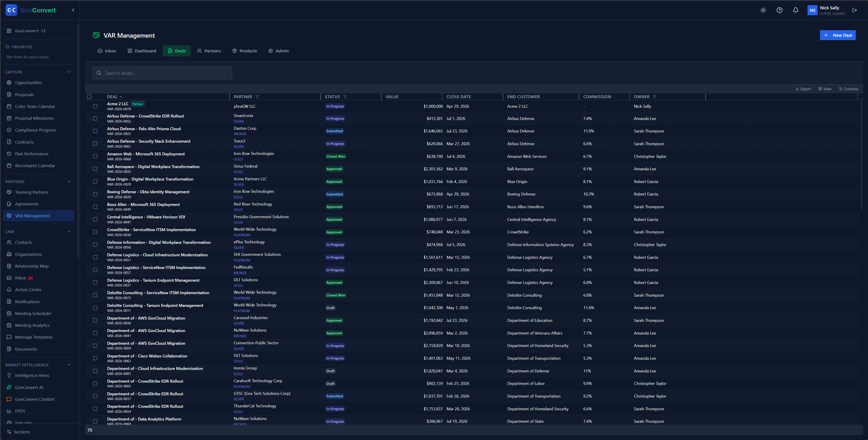
Task: Open GovConvert Chatbot
Action: 35,399
